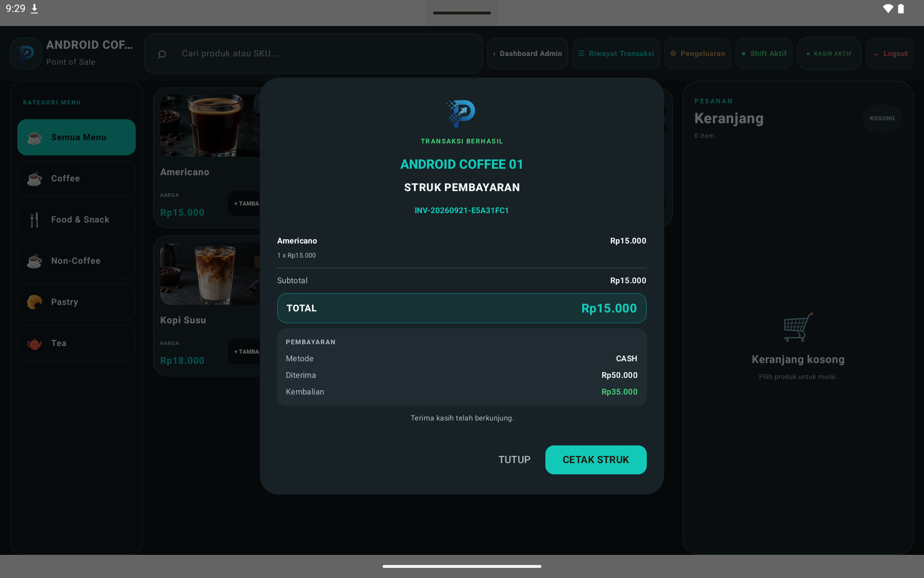Click the search magnifier icon
The width and height of the screenshot is (924, 578).
pos(161,54)
